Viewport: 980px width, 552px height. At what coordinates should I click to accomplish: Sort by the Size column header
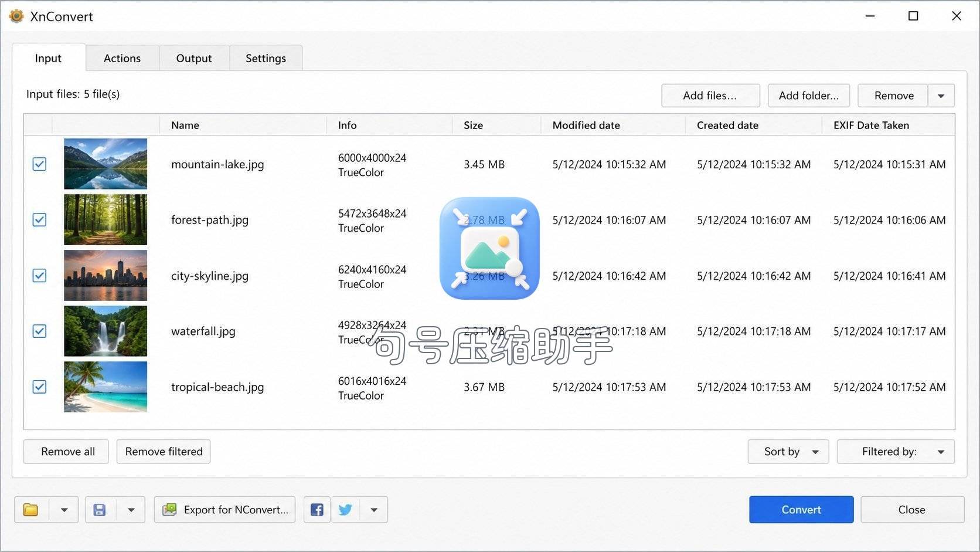click(x=496, y=126)
